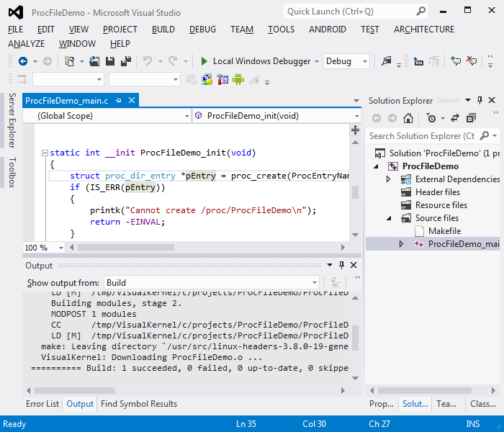Click the Collapse All icon in Solution Explorer
Screen dimensions: 504x432
coord(471,118)
